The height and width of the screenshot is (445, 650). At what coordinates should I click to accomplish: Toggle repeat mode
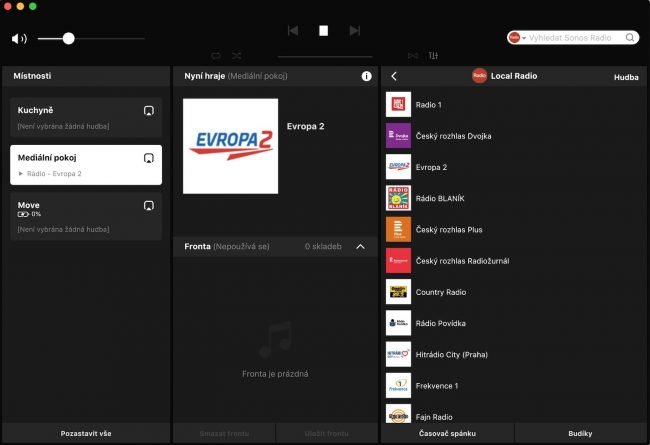216,56
